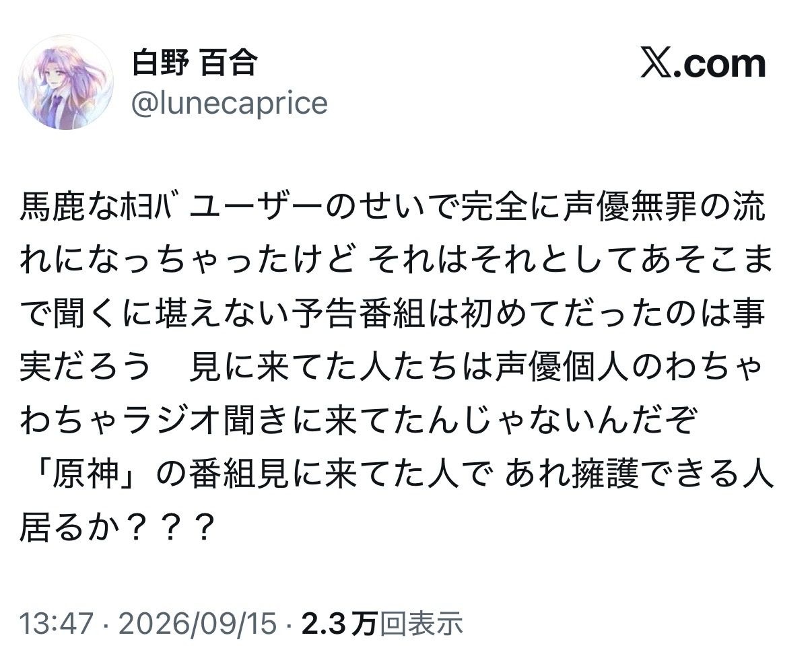Click the 13:47 timestamp
Image resolution: width=812 pixels, height=654 pixels.
[55, 624]
